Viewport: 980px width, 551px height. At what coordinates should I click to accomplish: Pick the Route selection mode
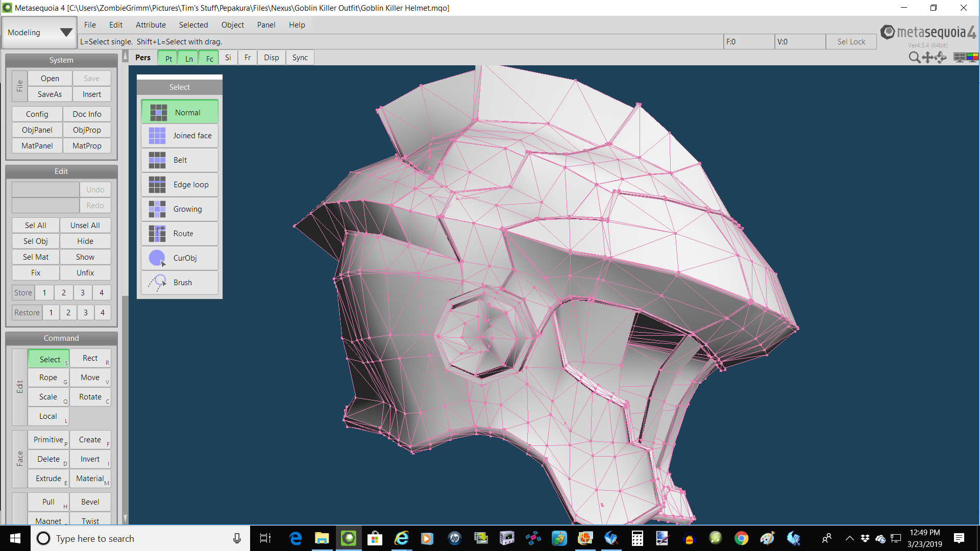pyautogui.click(x=180, y=234)
